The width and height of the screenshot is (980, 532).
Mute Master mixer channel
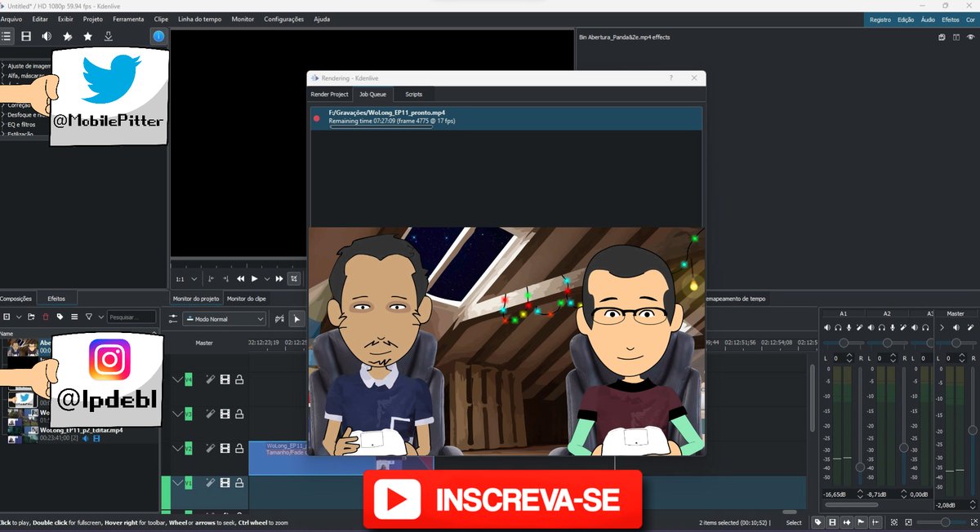[x=956, y=327]
